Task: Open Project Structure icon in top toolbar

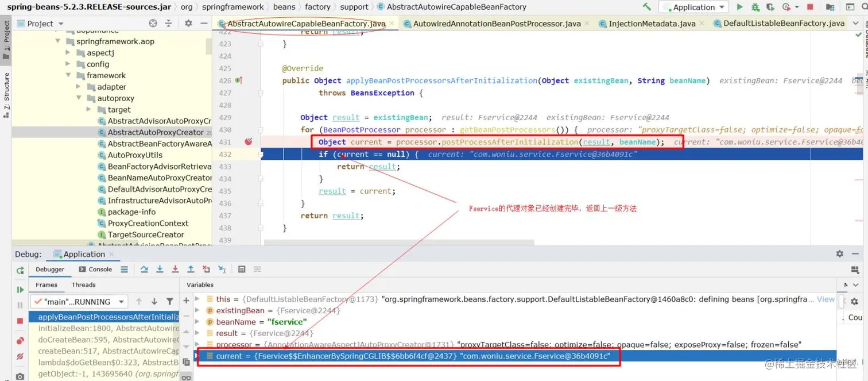Action: click(x=831, y=7)
